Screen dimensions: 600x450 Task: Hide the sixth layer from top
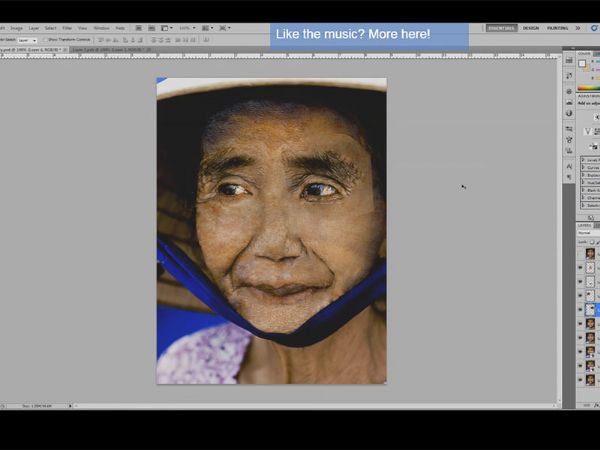point(580,324)
